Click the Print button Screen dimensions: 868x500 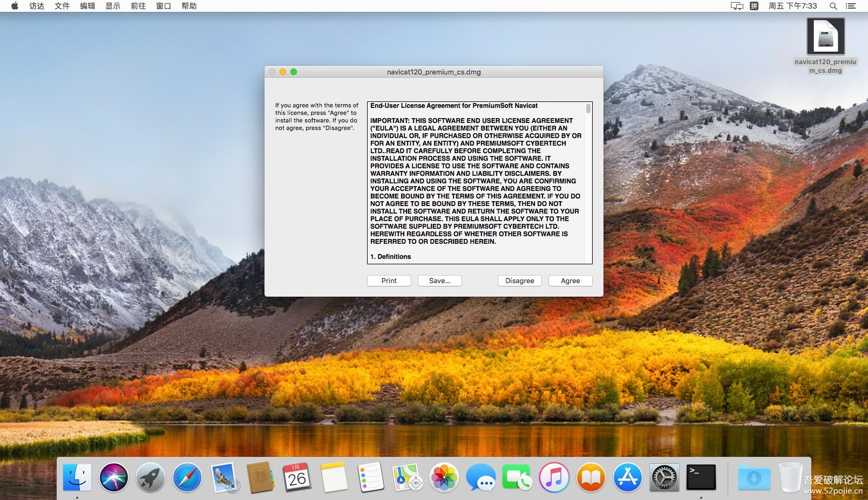[x=389, y=280]
